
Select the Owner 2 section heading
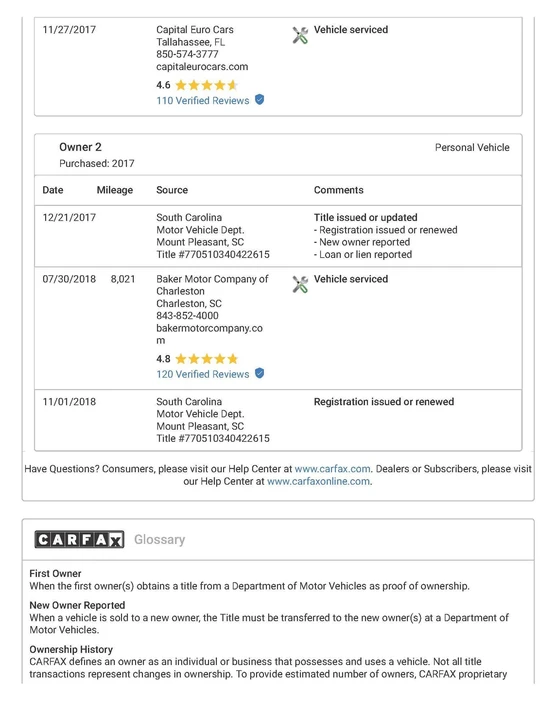pyautogui.click(x=80, y=147)
